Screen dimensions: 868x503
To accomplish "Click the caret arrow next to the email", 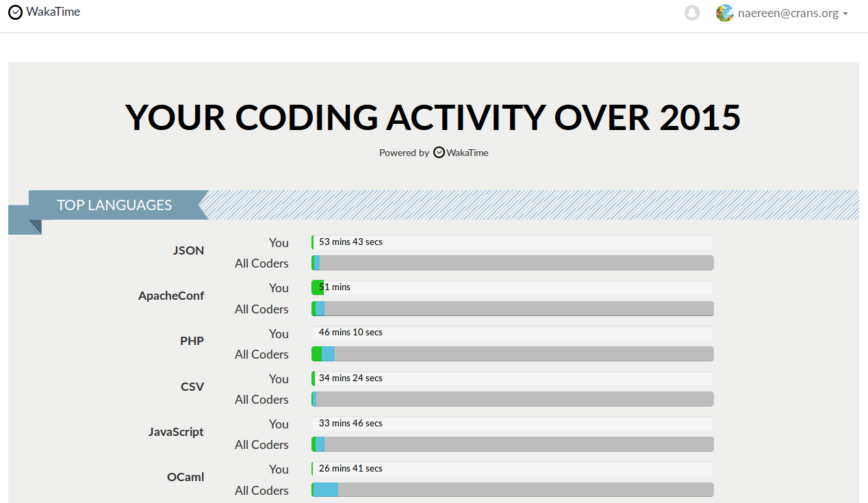I will tap(846, 14).
